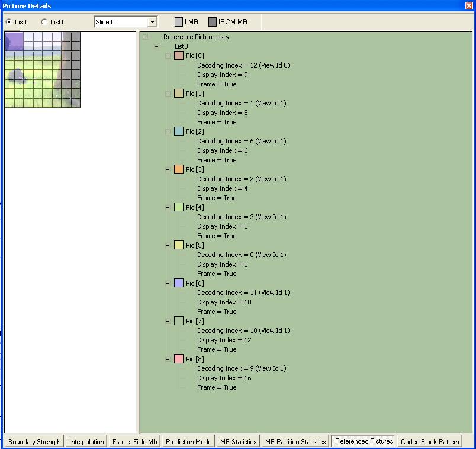Click the Pic [4] light green icon
Image resolution: width=476 pixels, height=449 pixels.
(x=179, y=207)
